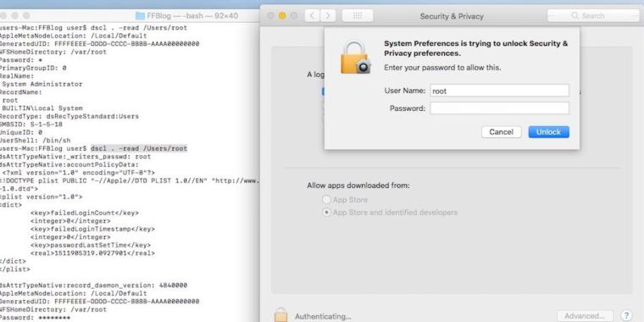
Task: Click the RecordType: dsRecTypeStandard:Users line
Action: (69, 116)
